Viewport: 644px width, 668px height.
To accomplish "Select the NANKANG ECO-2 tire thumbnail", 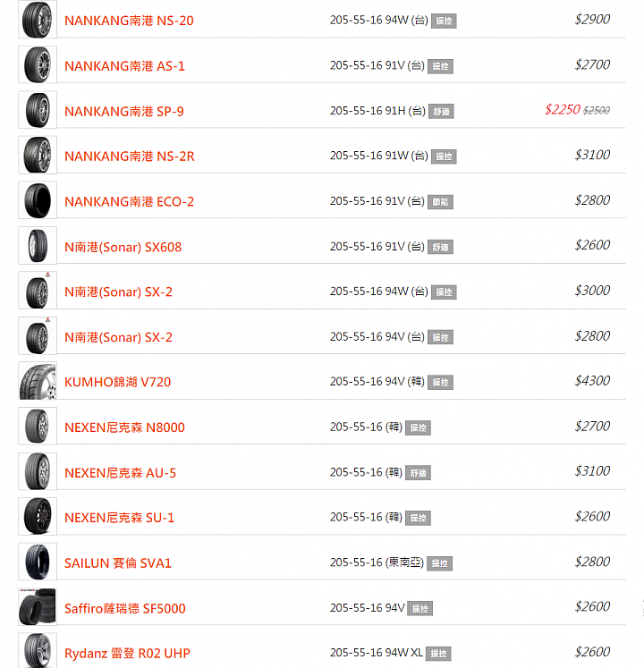I will pos(38,200).
